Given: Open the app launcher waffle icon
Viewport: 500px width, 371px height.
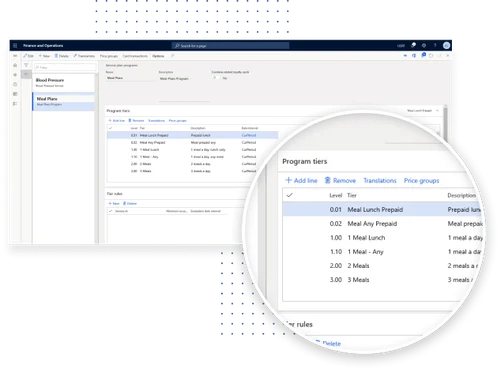Looking at the screenshot, I should pyautogui.click(x=15, y=45).
